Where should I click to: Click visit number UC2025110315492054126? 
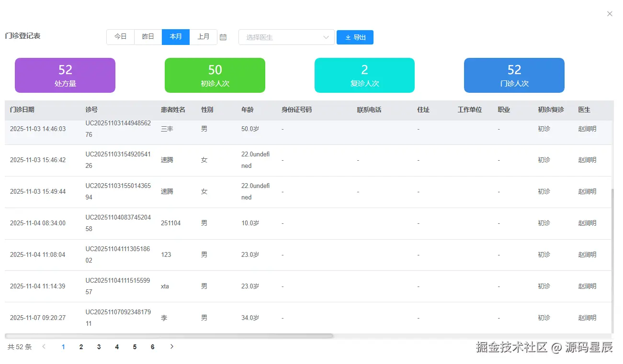point(118,160)
